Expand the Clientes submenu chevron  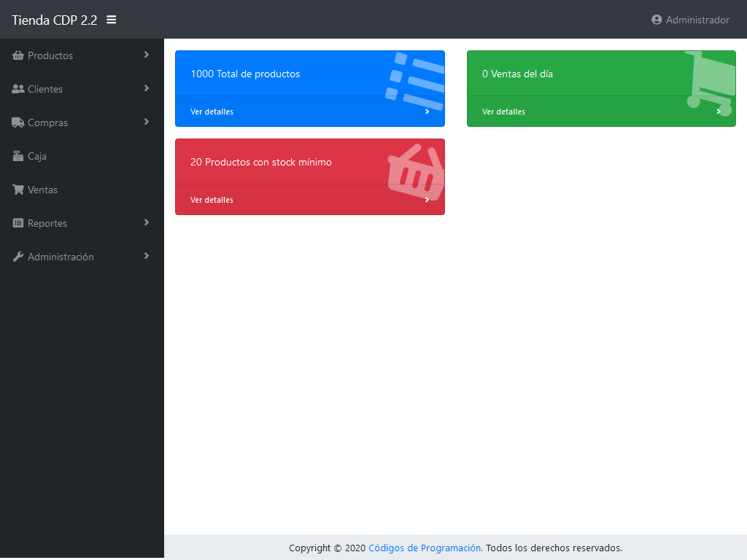click(x=147, y=88)
